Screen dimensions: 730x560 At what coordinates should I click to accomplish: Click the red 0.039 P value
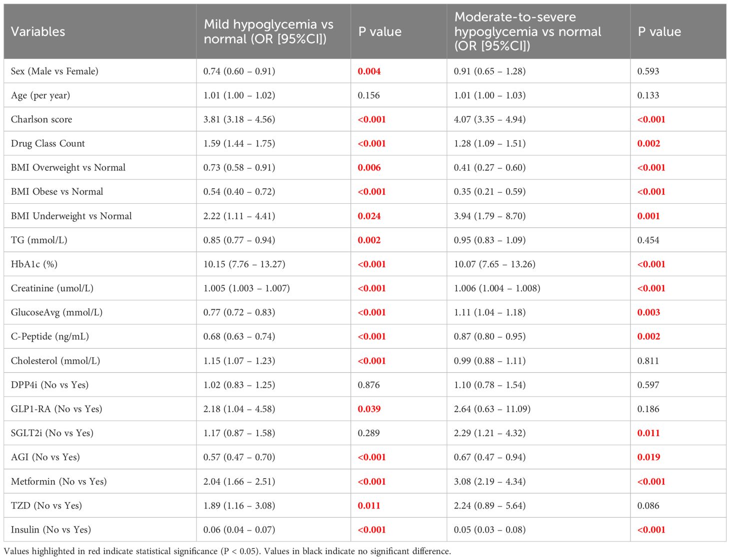pyautogui.click(x=369, y=409)
